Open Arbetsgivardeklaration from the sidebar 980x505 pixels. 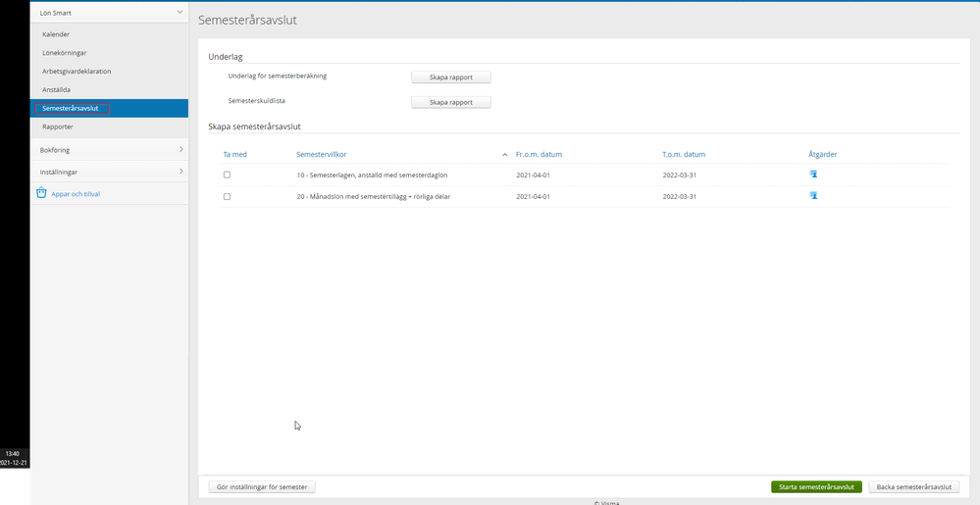[77, 72]
